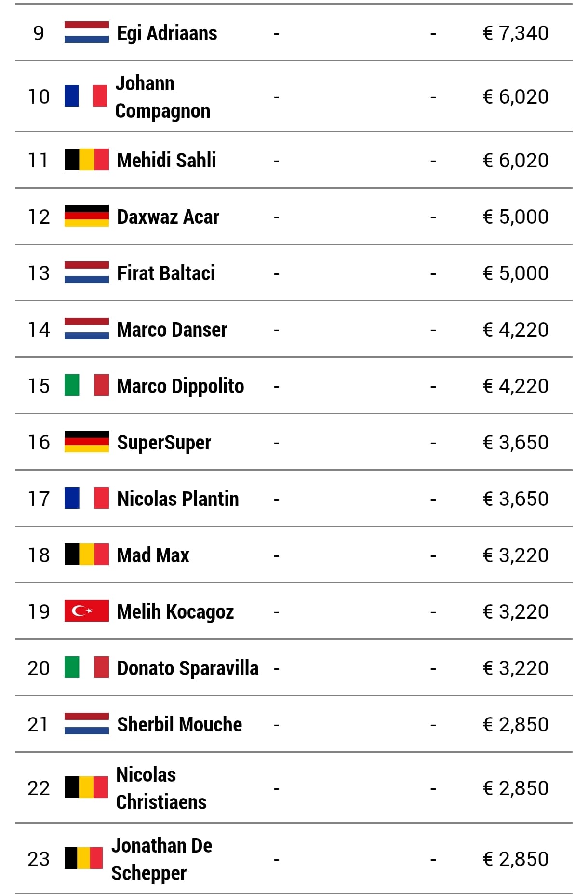Image resolution: width=588 pixels, height=894 pixels.
Task: Click rank number 15 in the standings
Action: [x=39, y=386]
